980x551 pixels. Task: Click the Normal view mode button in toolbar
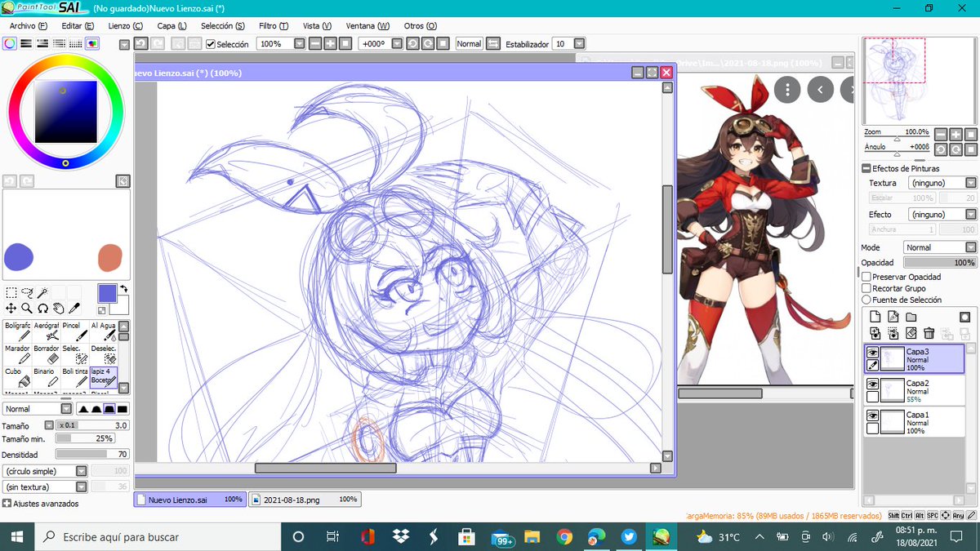click(x=469, y=44)
